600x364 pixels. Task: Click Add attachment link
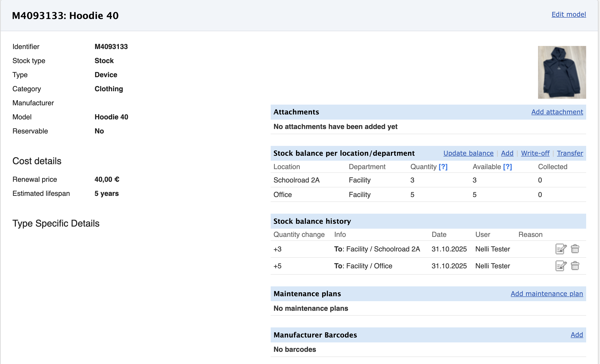557,112
